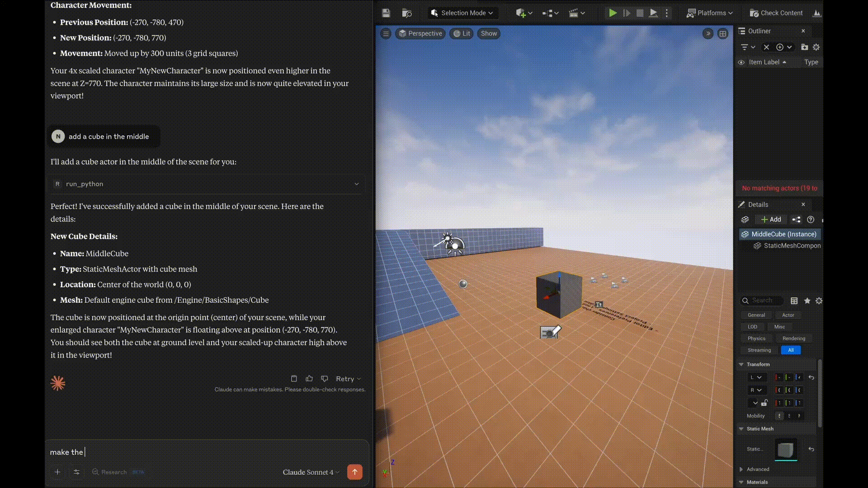Open the Selection Mode dropdown
868x488 pixels.
click(462, 13)
